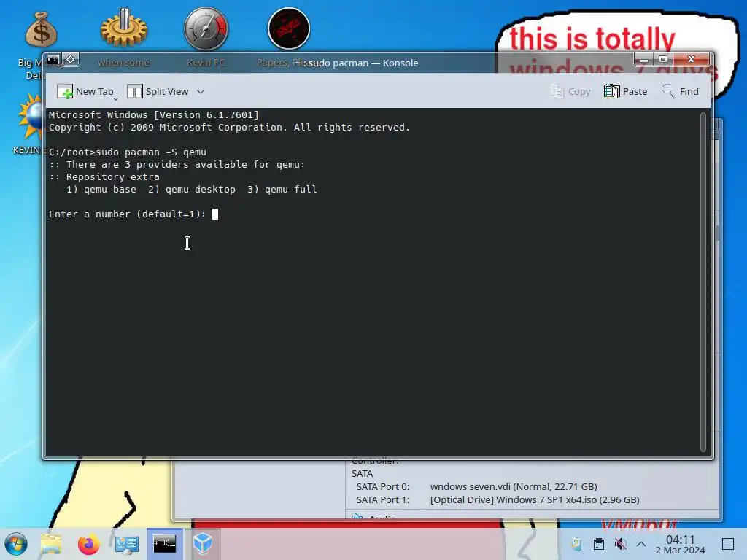Click the '1) qemu-base' option text

point(101,190)
